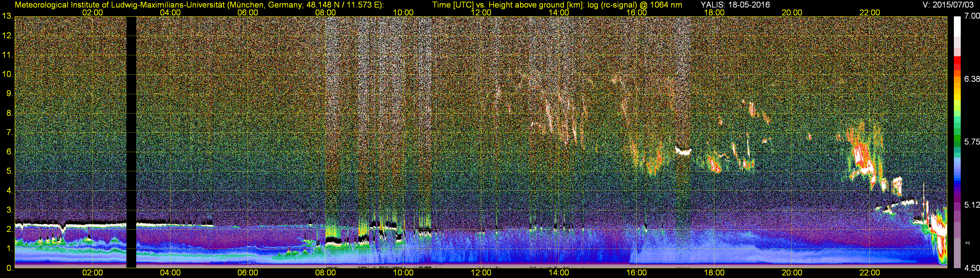Screen dimensions: 980x278
Task: Click the 3 km height axis label
Action: tap(9, 210)
